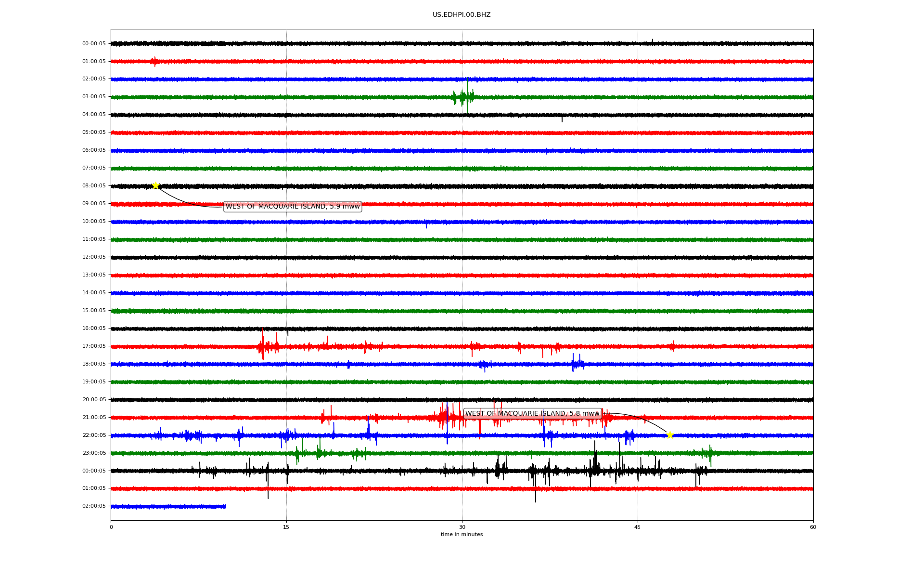
Task: Click the 30 tick label on the x-axis
Action: (x=462, y=527)
